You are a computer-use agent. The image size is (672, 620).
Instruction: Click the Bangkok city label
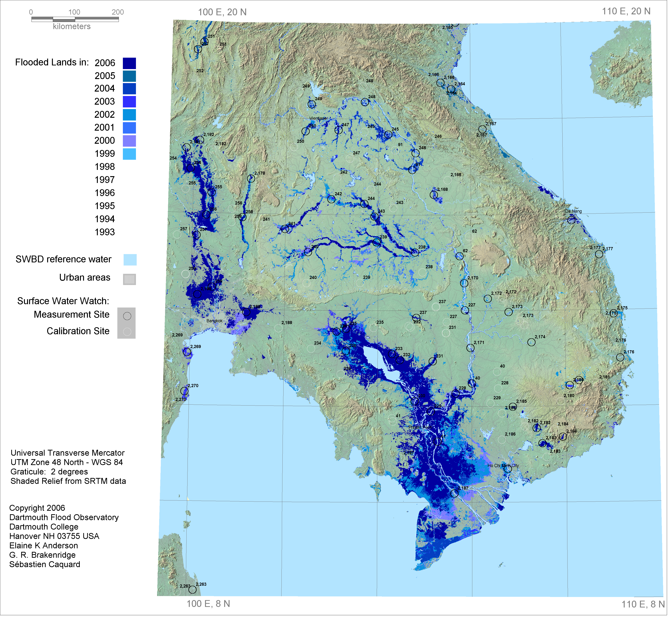[x=214, y=321]
